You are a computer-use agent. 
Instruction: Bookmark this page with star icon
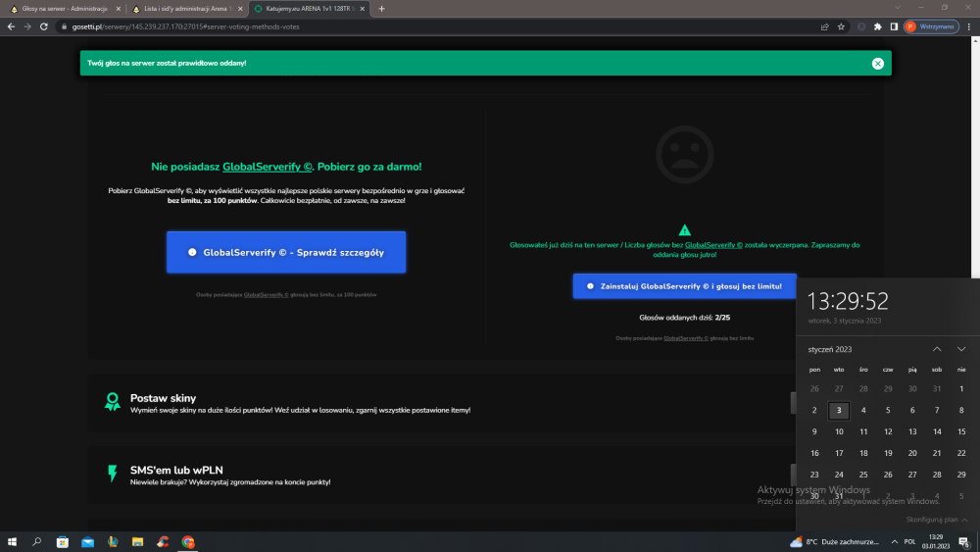(x=841, y=26)
